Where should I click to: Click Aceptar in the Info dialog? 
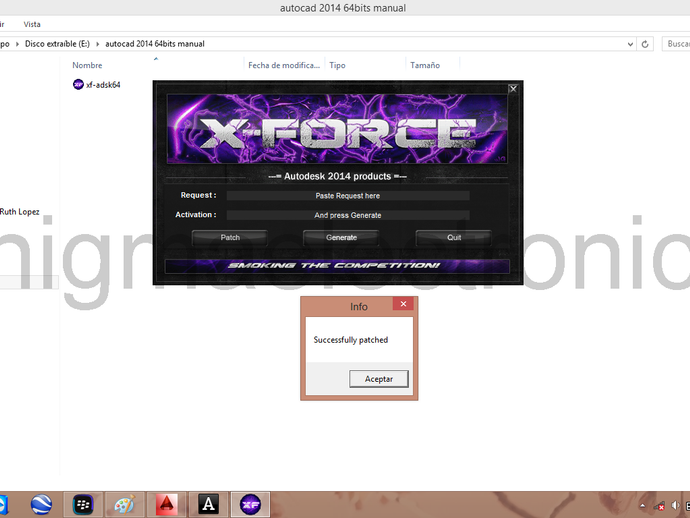378,379
